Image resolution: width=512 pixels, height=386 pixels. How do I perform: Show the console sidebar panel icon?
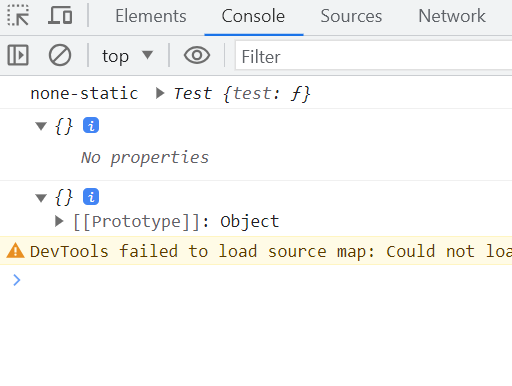pos(18,55)
